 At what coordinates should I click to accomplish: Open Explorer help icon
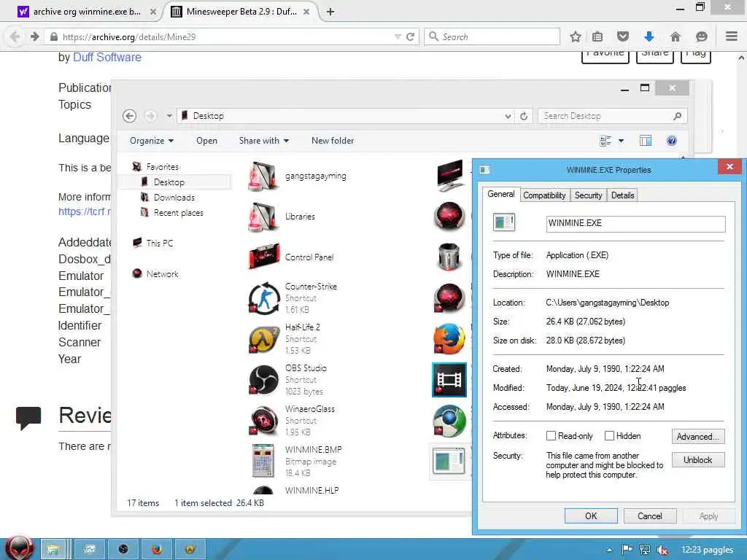(672, 141)
